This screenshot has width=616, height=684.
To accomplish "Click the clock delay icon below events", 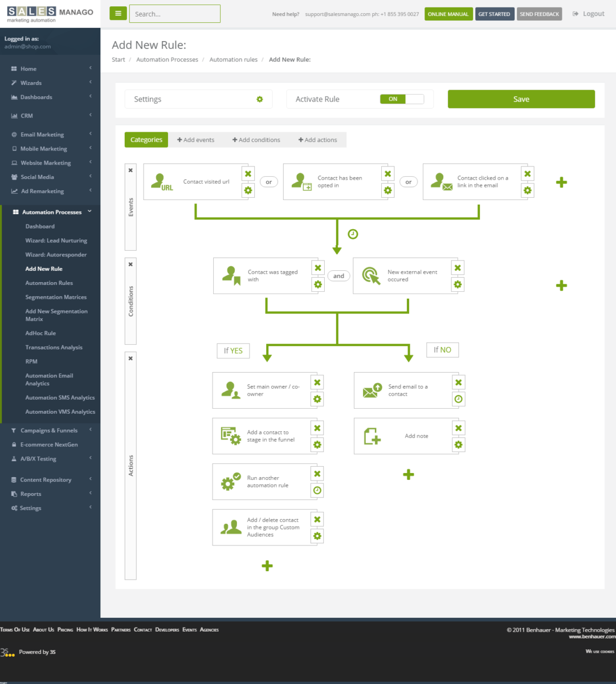I will coord(353,234).
